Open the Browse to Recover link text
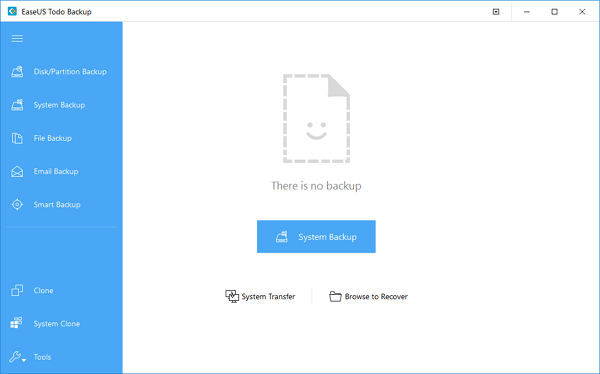The image size is (600, 374). tap(376, 297)
